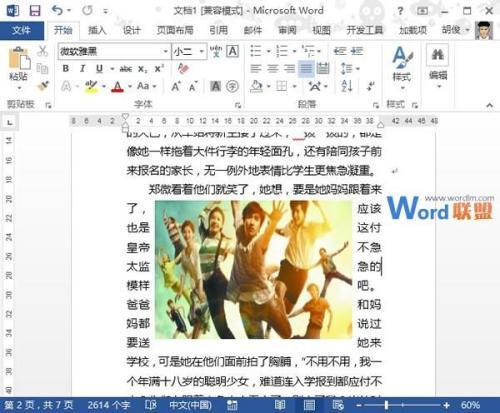Image resolution: width=500 pixels, height=413 pixels.
Task: Open the font name dropdown 微软雅黑
Action: point(114,51)
